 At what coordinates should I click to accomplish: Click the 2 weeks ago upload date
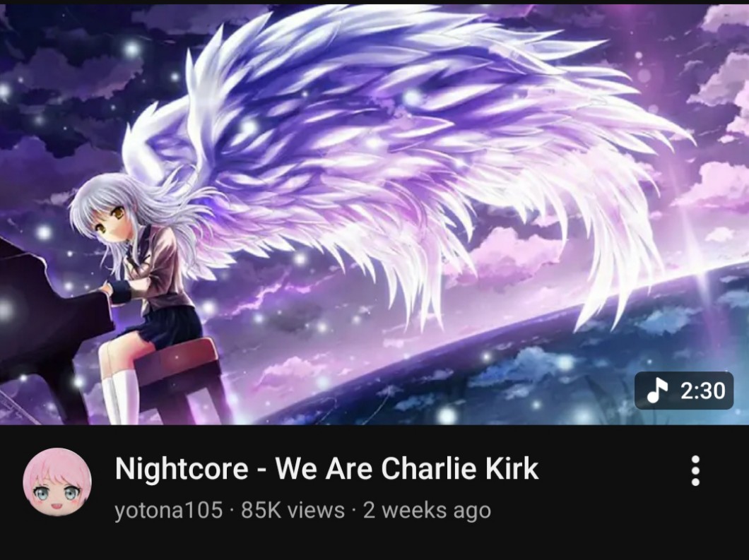point(427,510)
